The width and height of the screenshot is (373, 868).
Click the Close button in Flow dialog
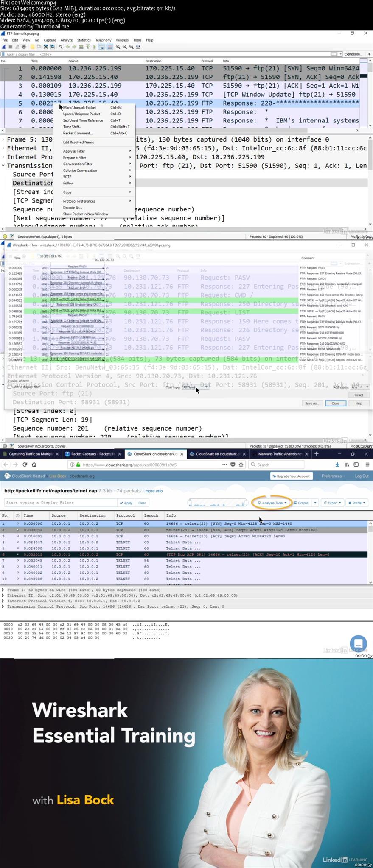click(x=335, y=403)
